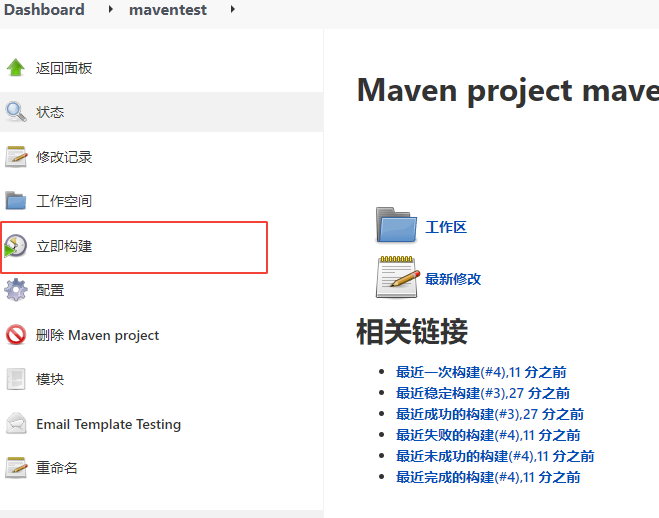Open 最近稳定构建(#3) link
This screenshot has height=518, width=659.
(483, 393)
